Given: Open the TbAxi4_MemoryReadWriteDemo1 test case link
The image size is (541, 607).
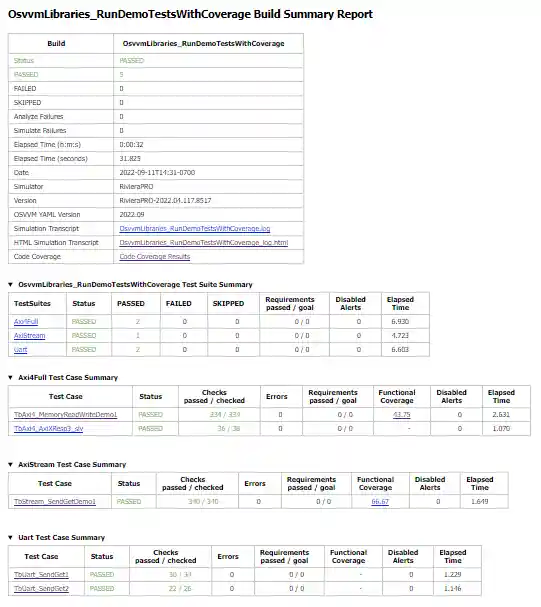Looking at the screenshot, I should coord(65,415).
